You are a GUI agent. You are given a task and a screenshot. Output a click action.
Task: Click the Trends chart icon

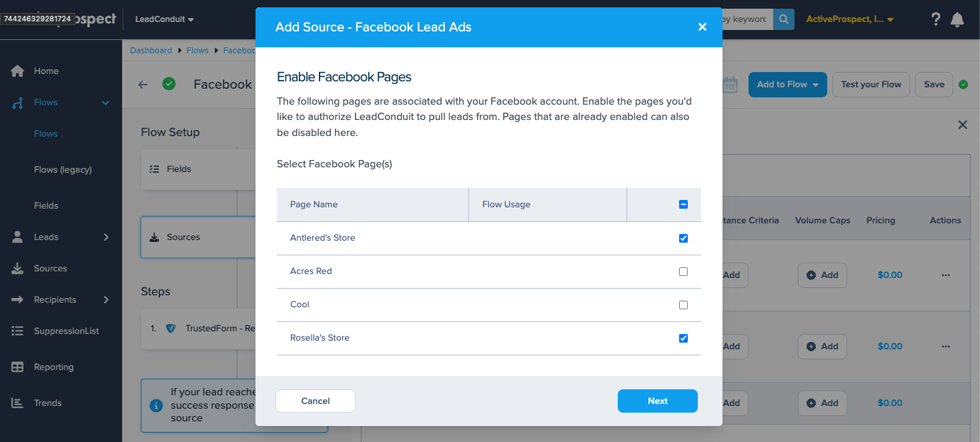click(18, 403)
